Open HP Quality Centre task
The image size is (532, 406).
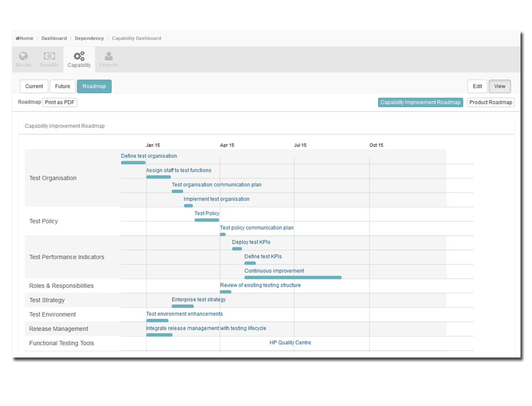point(290,343)
